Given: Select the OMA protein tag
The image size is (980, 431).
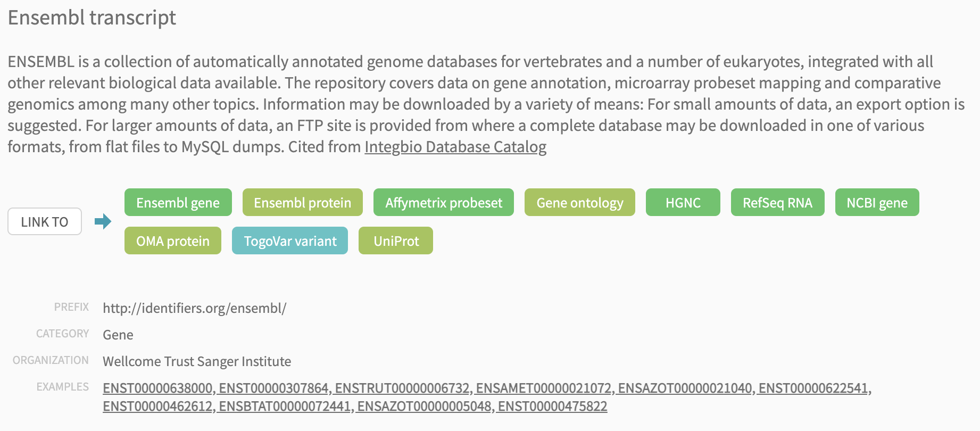Looking at the screenshot, I should pos(173,241).
